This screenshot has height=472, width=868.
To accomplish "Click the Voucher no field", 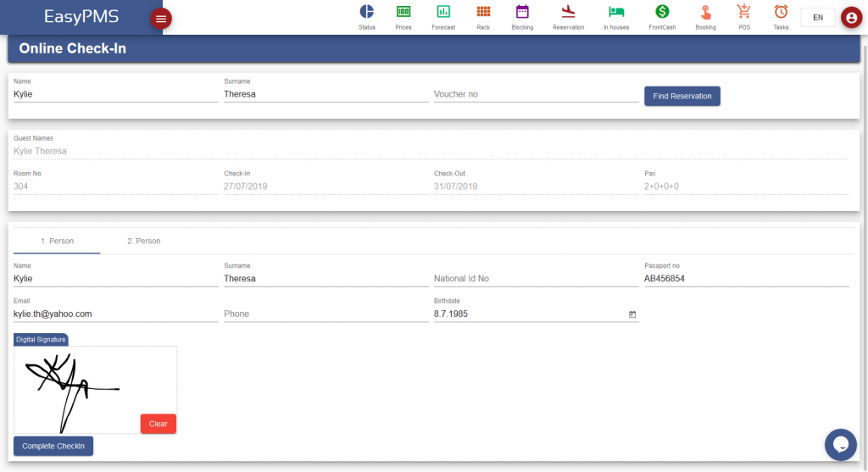I will coord(536,94).
